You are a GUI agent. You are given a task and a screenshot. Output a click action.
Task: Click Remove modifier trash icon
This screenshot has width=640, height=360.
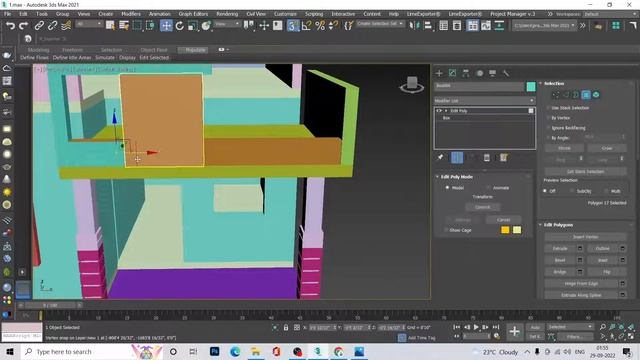[487, 158]
